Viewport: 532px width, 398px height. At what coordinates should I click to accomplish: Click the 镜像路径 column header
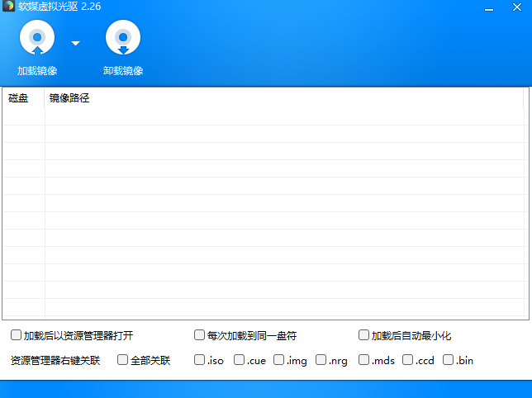[284, 98]
